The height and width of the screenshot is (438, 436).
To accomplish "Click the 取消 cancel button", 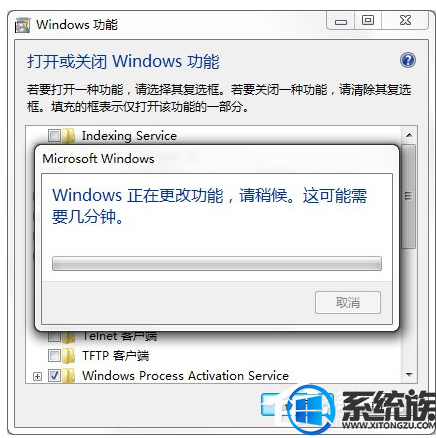I will (348, 302).
